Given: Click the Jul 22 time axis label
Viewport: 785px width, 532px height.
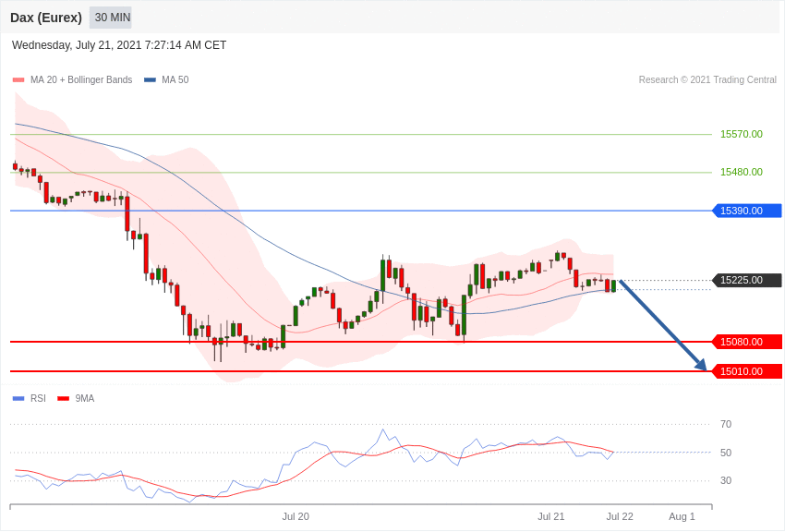Looking at the screenshot, I should (x=620, y=516).
